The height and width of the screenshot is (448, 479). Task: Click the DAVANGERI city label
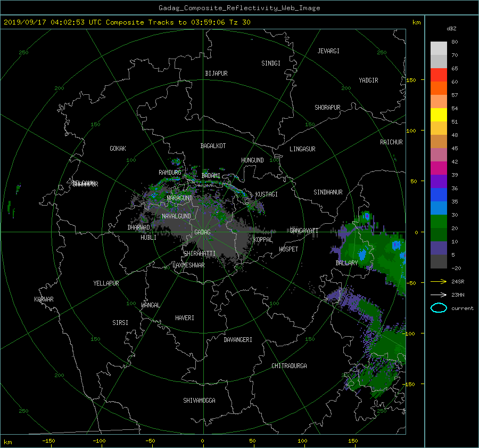238,340
